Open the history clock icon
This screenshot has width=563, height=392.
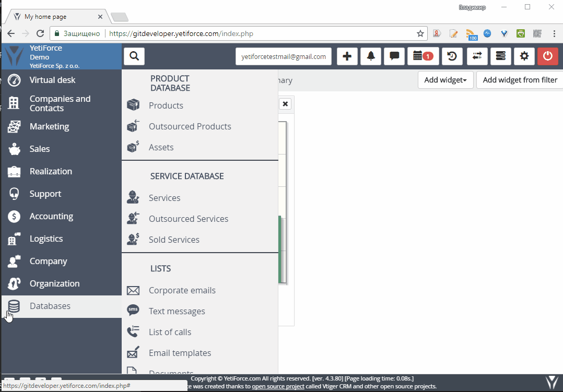tap(452, 56)
